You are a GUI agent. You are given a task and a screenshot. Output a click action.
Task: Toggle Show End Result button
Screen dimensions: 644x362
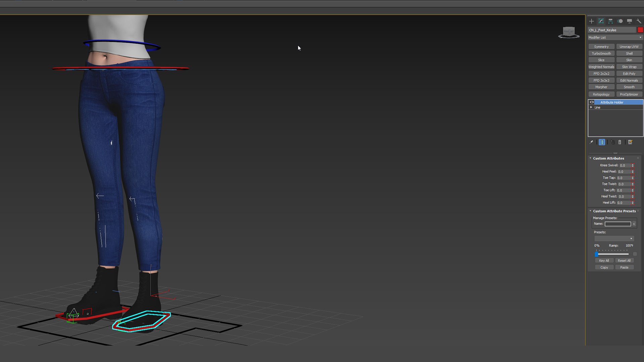[x=602, y=142]
